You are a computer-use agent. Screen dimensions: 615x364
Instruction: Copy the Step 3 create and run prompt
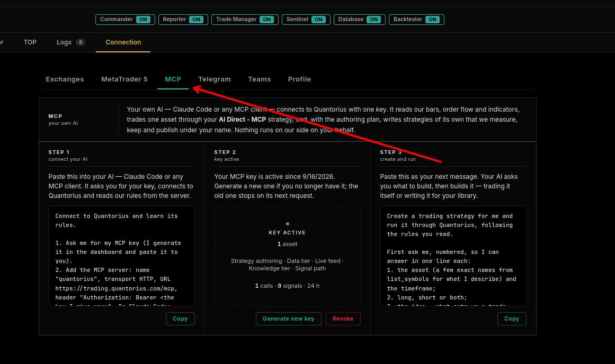click(512, 319)
